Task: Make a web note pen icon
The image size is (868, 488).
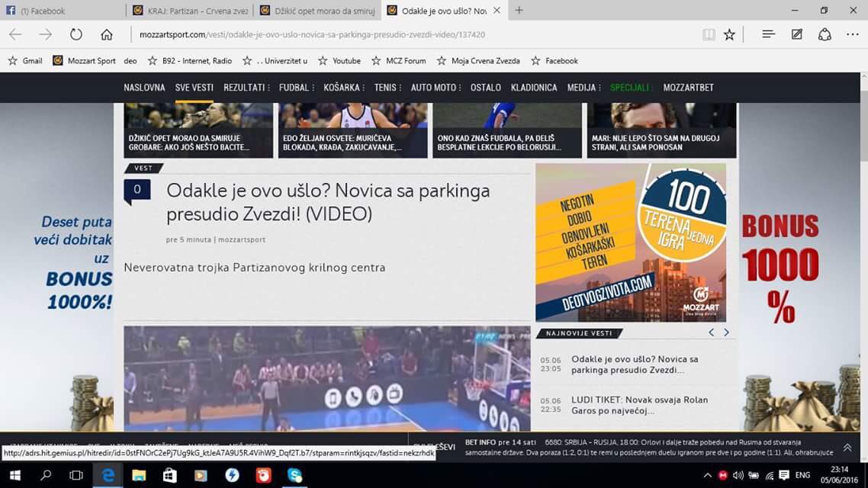Action: coord(796,34)
